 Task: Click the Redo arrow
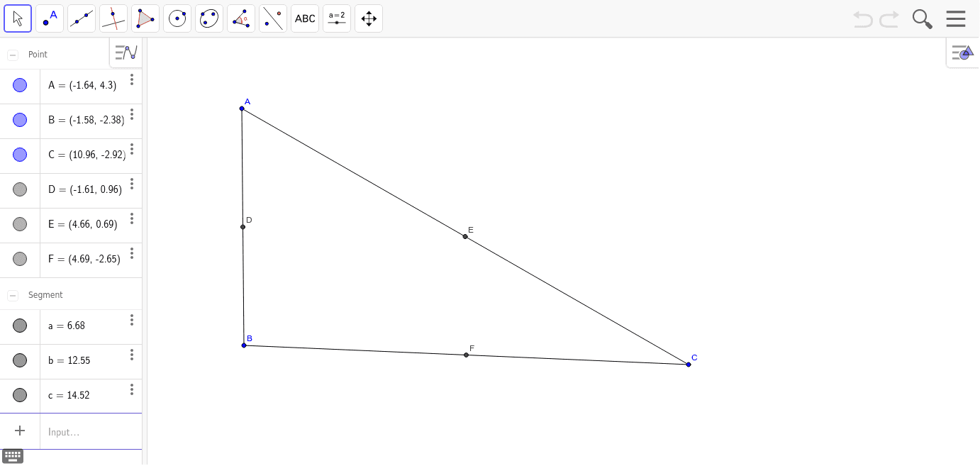pyautogui.click(x=889, y=19)
